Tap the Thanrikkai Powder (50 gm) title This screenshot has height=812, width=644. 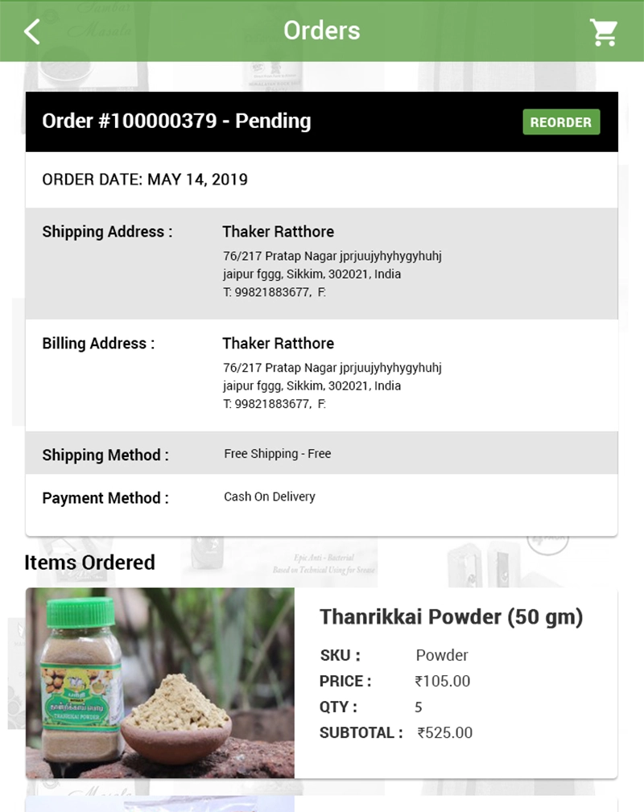[451, 617]
